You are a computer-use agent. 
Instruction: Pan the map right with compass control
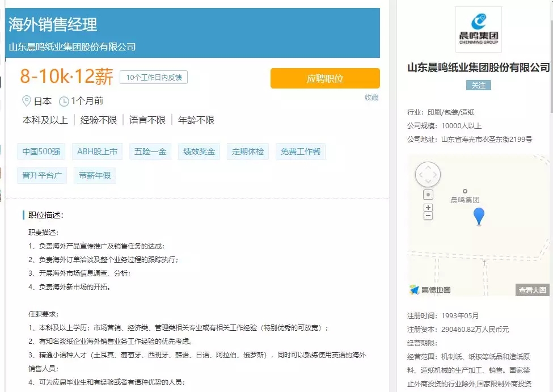click(436, 174)
